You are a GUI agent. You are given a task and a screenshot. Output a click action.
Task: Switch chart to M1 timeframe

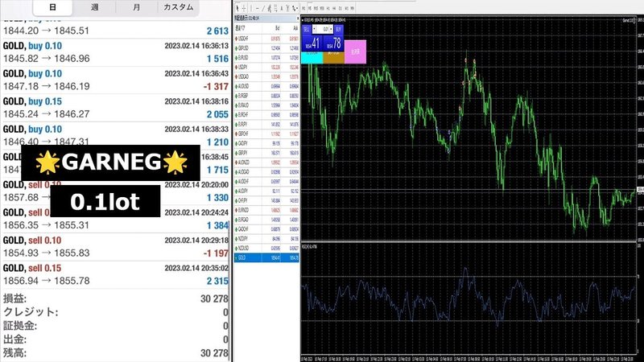303,8
